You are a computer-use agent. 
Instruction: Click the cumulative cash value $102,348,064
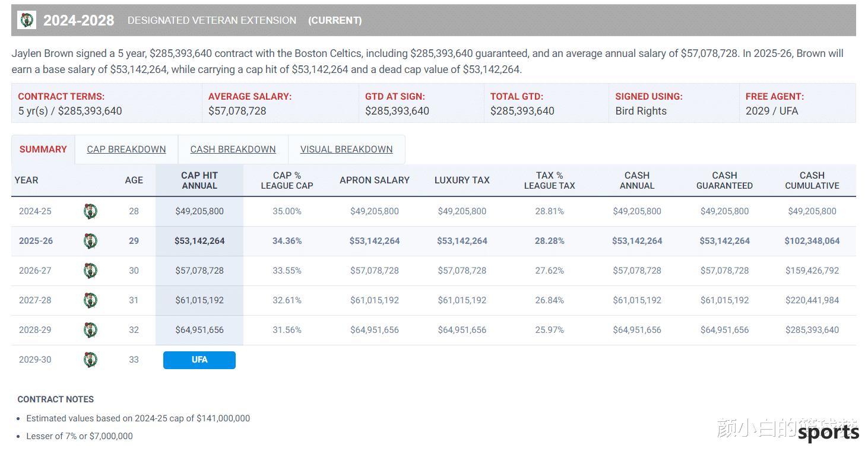coord(812,241)
